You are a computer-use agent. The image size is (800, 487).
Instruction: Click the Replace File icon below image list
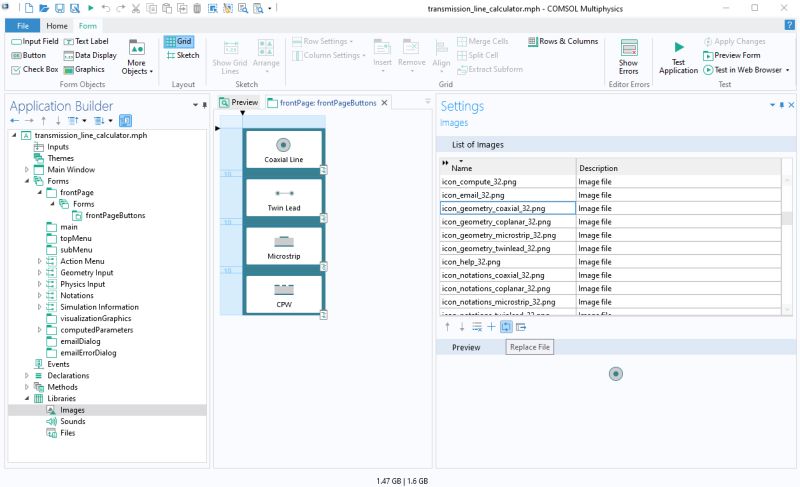coord(506,327)
